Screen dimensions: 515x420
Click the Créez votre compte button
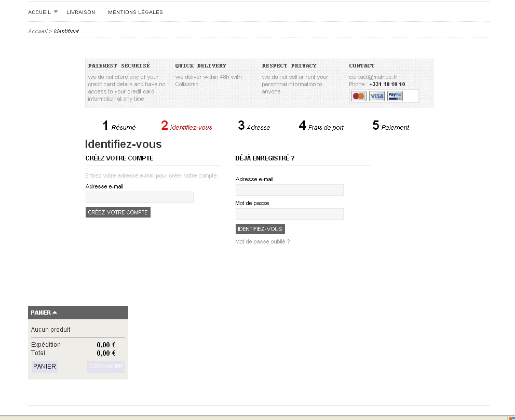(118, 212)
